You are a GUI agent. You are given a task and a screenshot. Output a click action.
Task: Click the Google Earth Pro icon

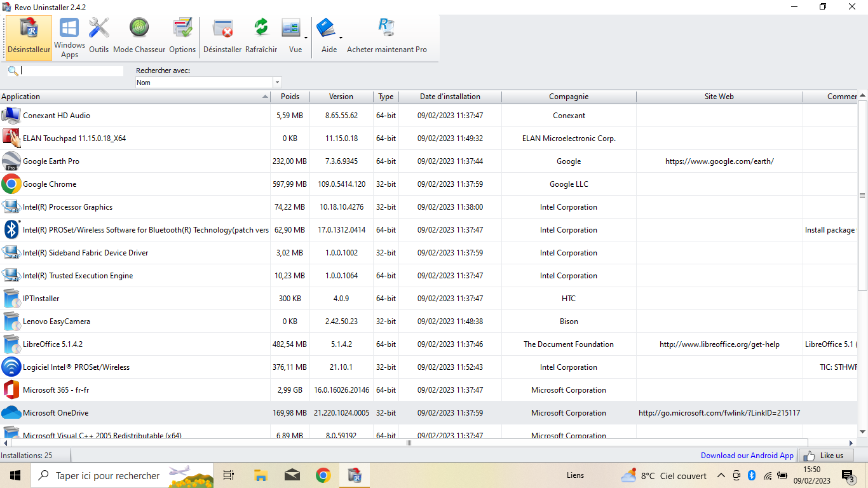point(11,161)
